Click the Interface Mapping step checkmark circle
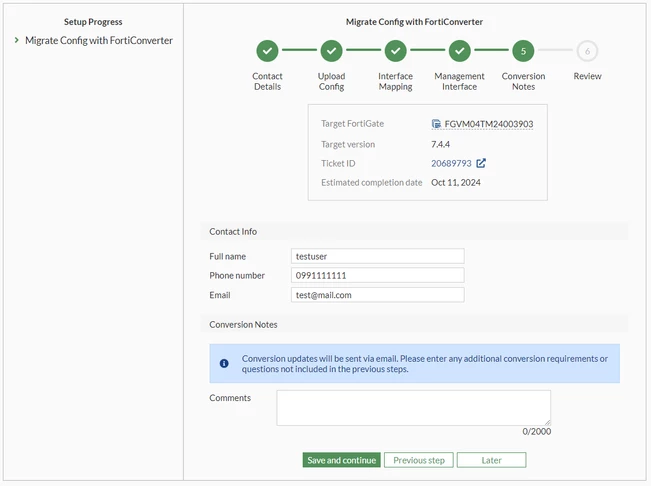The image size is (651, 486). pos(396,51)
